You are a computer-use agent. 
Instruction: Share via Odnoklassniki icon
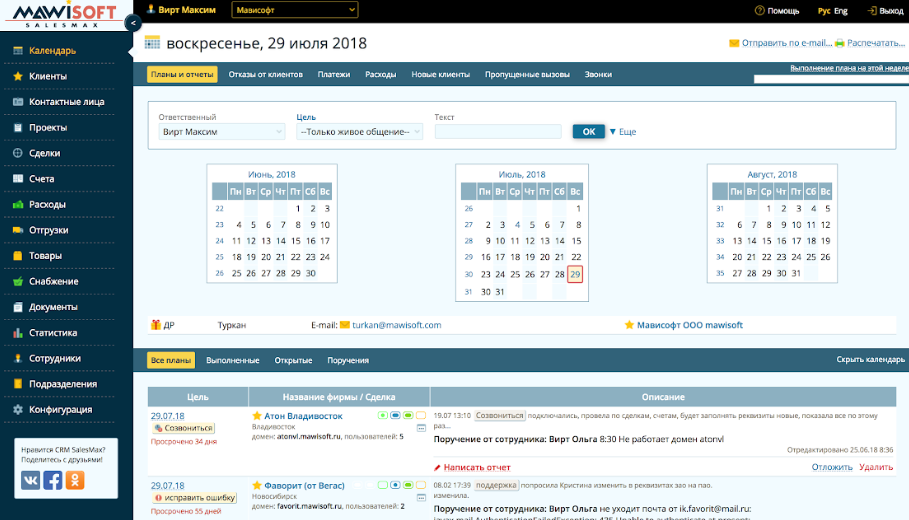pyautogui.click(x=75, y=480)
